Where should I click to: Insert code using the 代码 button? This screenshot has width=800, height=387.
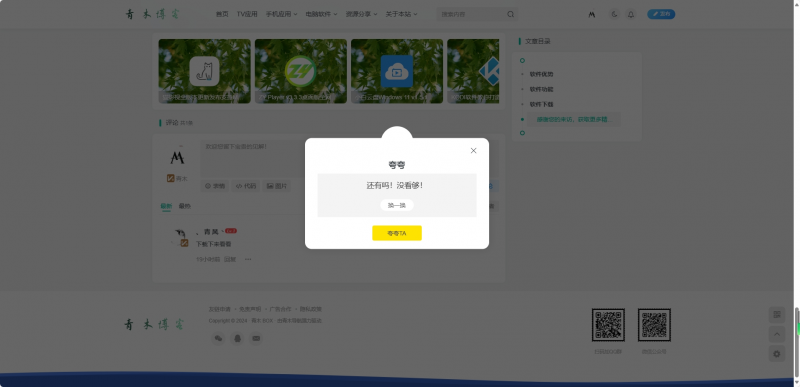click(x=245, y=186)
